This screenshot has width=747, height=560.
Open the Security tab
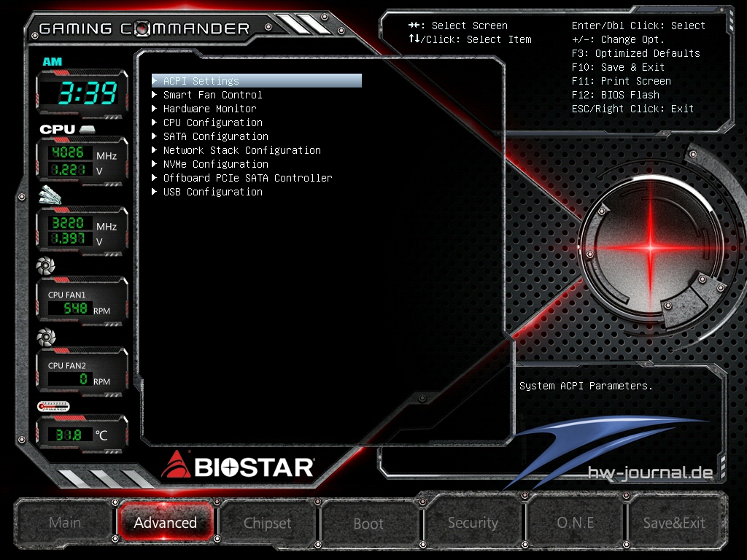click(473, 522)
